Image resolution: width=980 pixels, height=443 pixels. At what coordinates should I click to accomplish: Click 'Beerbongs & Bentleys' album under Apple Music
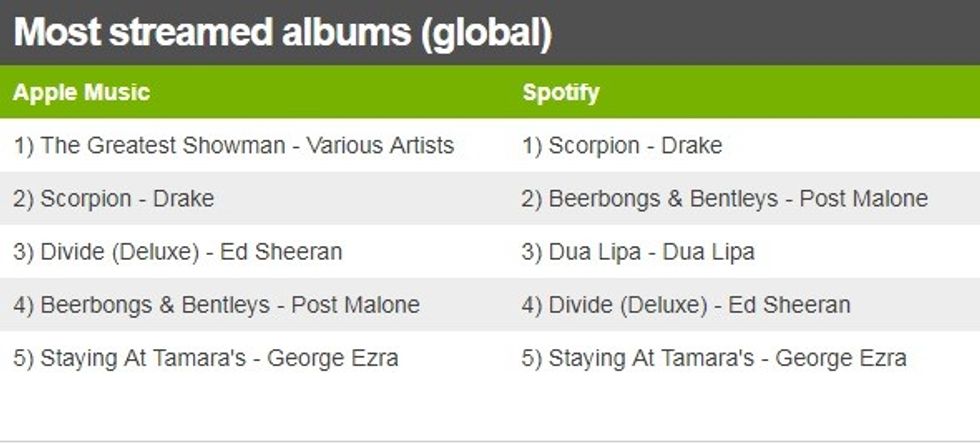click(155, 305)
